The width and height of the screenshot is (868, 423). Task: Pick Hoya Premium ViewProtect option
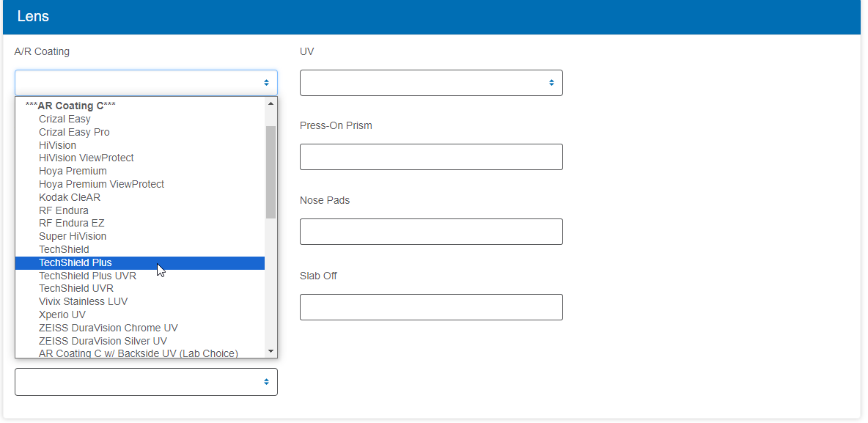coord(139,184)
